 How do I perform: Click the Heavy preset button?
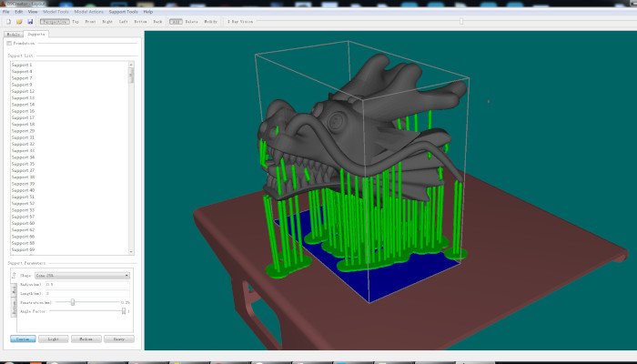(119, 339)
